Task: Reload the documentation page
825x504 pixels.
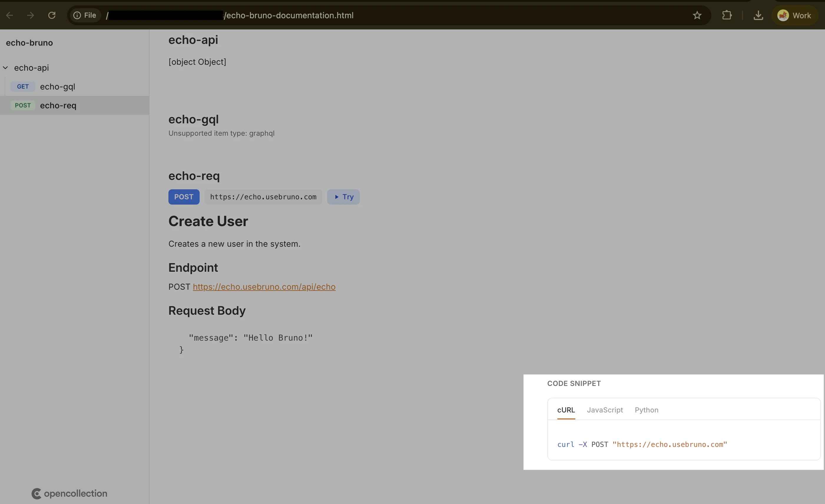Action: point(52,15)
